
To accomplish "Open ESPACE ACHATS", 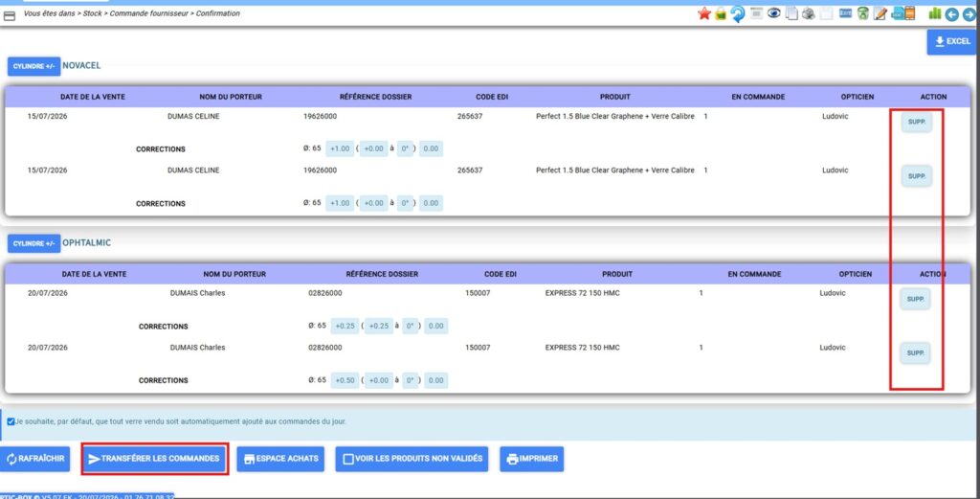I will coord(280,459).
